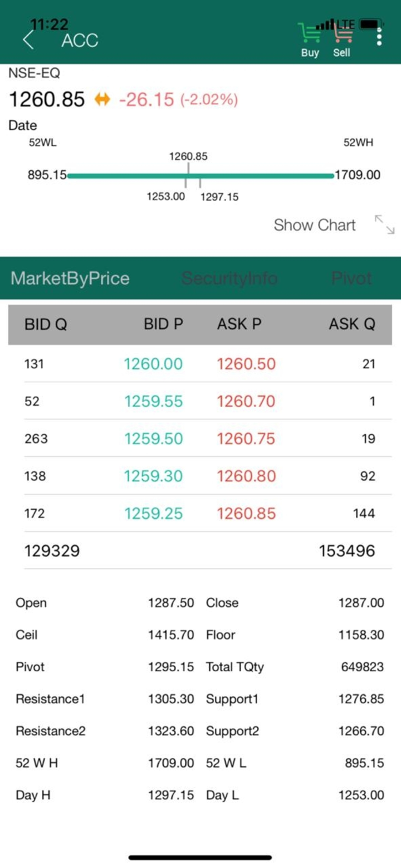Screen dimensions: 401x868
Task: Select the best bid price 1260.00
Action: [x=153, y=364]
